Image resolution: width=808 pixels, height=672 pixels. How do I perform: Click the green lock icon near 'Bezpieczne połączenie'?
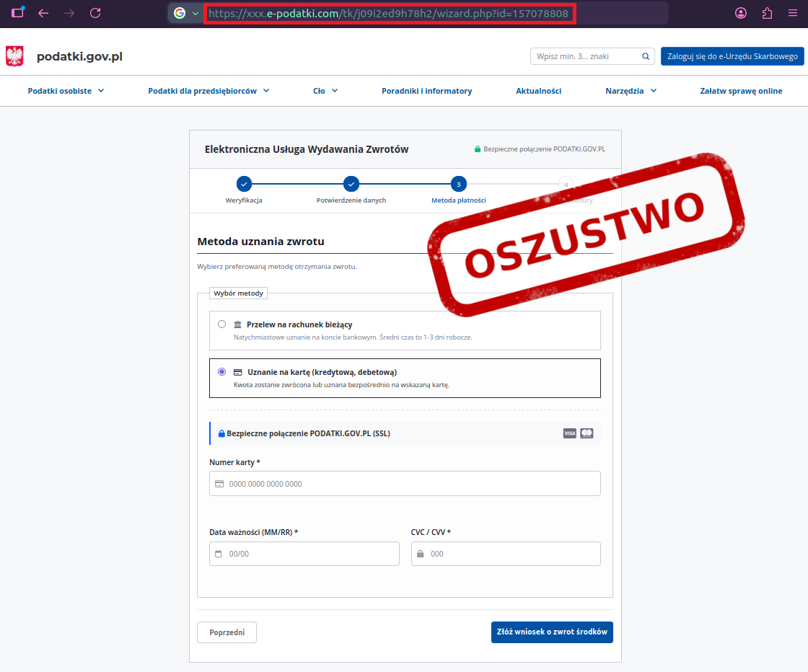[x=478, y=149]
